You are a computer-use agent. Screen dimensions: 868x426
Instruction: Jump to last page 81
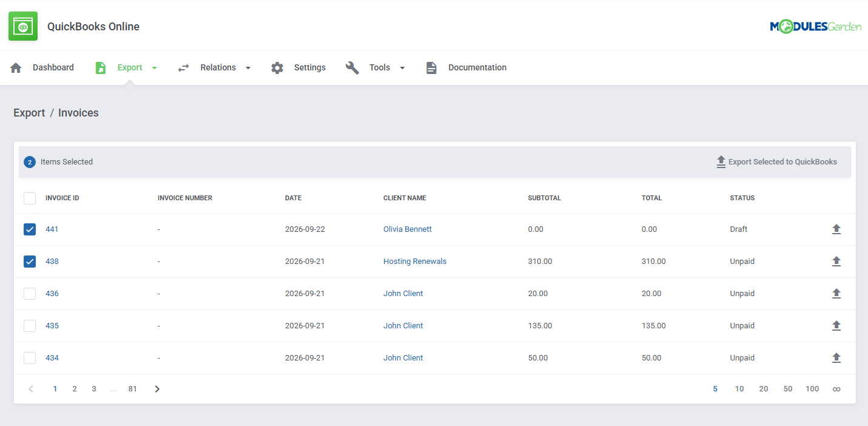(x=133, y=389)
